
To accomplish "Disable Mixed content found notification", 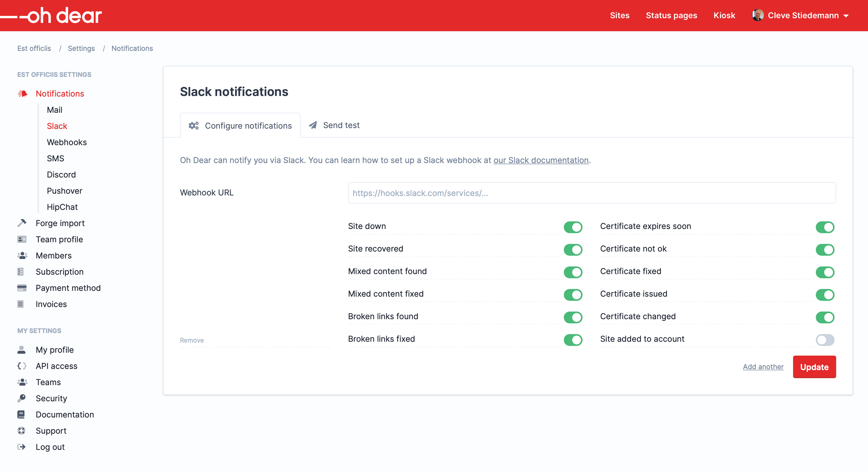I will (x=573, y=272).
